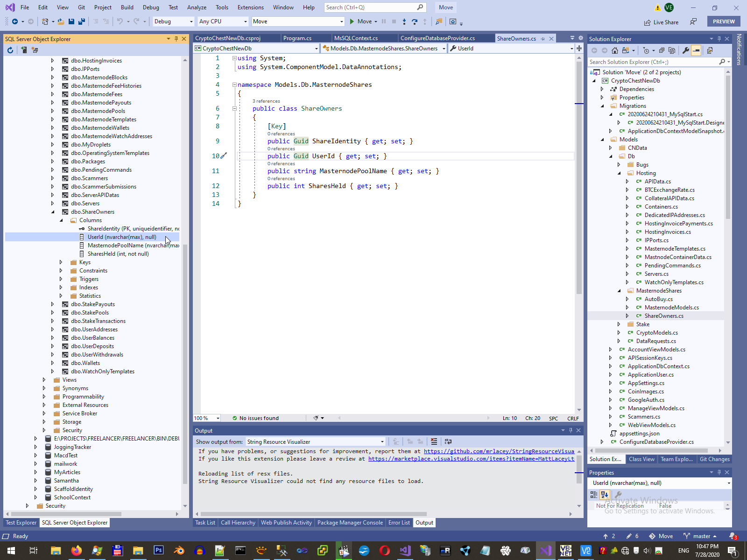Click the Step Over debug icon
747x560 pixels.
click(x=415, y=21)
